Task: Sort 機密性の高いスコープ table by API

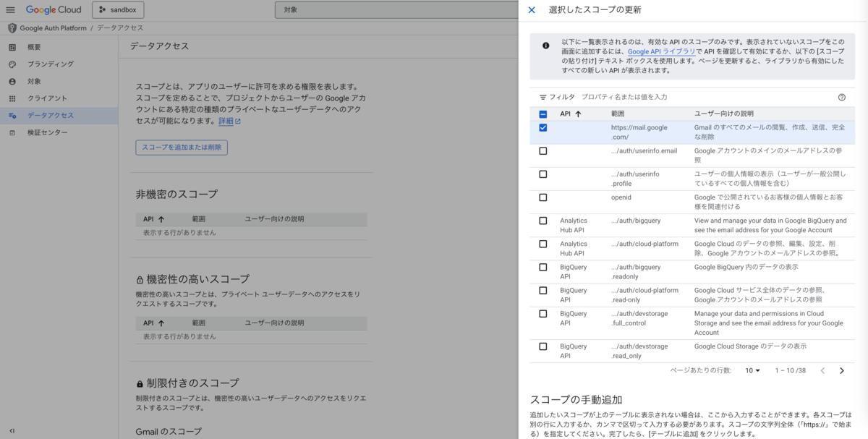Action: (153, 323)
